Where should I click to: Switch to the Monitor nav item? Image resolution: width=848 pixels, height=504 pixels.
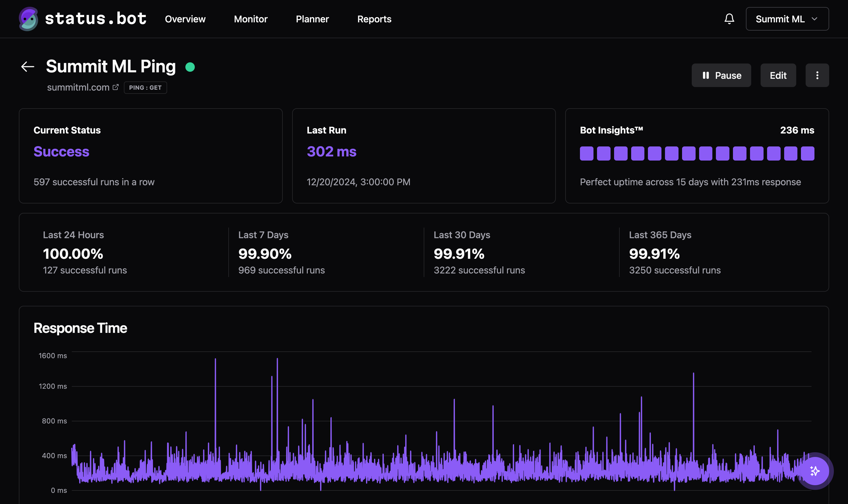[x=251, y=19]
